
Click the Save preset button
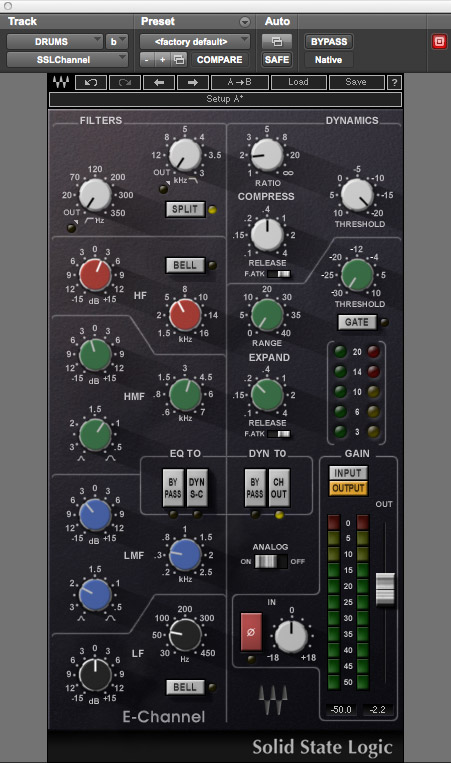(356, 82)
